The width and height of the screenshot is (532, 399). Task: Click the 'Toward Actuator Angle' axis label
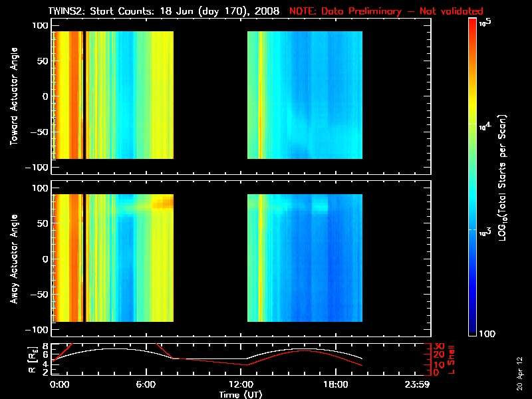coord(12,96)
